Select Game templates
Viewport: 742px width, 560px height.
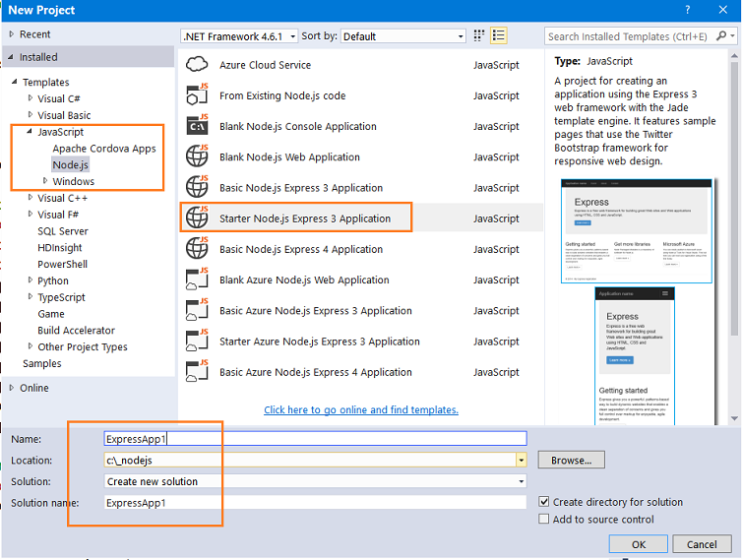click(51, 314)
